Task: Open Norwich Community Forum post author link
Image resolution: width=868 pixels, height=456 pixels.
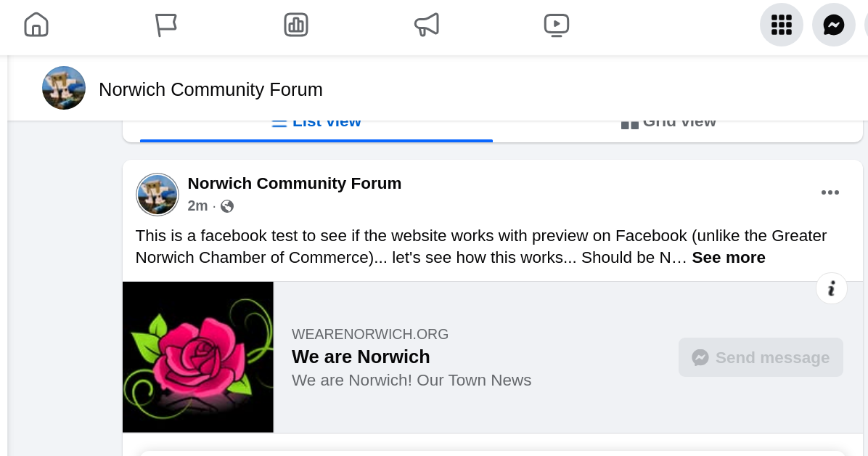Action: [294, 183]
